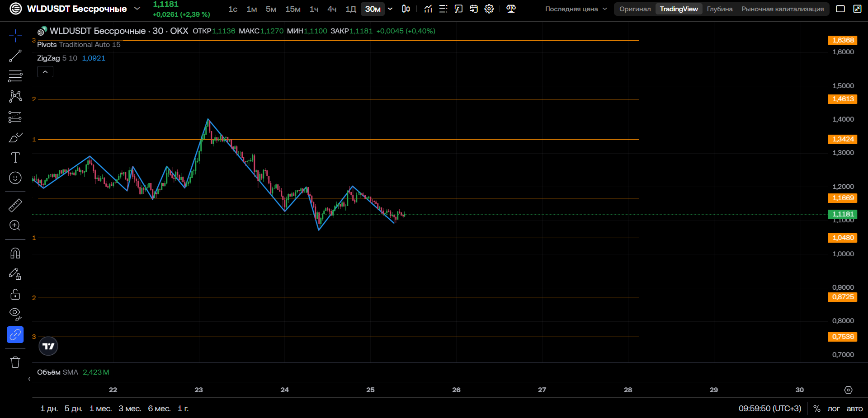Select the trend line drawing tool
This screenshot has height=418, width=868.
coord(15,56)
